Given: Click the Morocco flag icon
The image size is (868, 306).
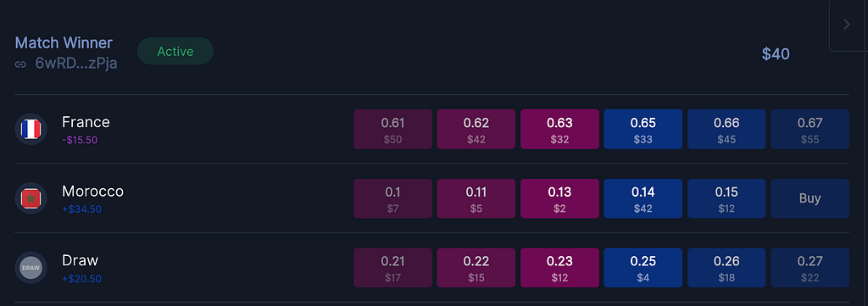Looking at the screenshot, I should coord(31,198).
